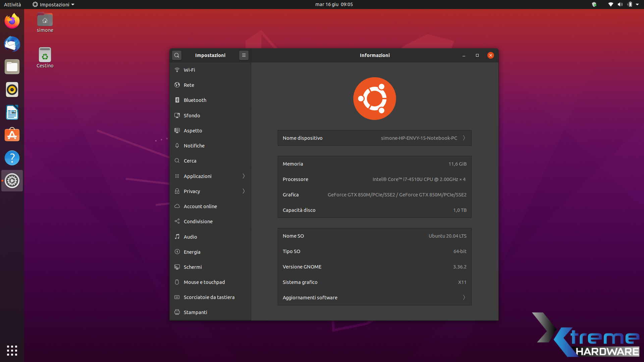Open Firefox from the dock
Screen dimensions: 644x362
(x=12, y=21)
